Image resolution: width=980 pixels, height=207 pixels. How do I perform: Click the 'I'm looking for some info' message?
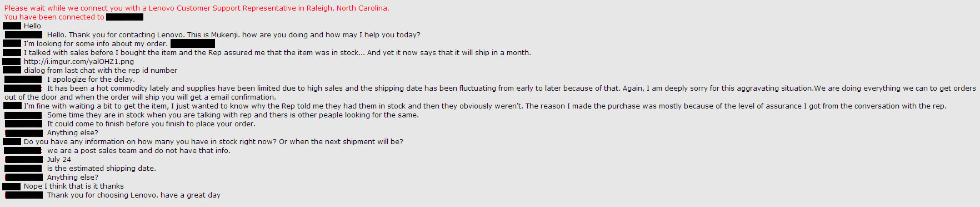96,43
